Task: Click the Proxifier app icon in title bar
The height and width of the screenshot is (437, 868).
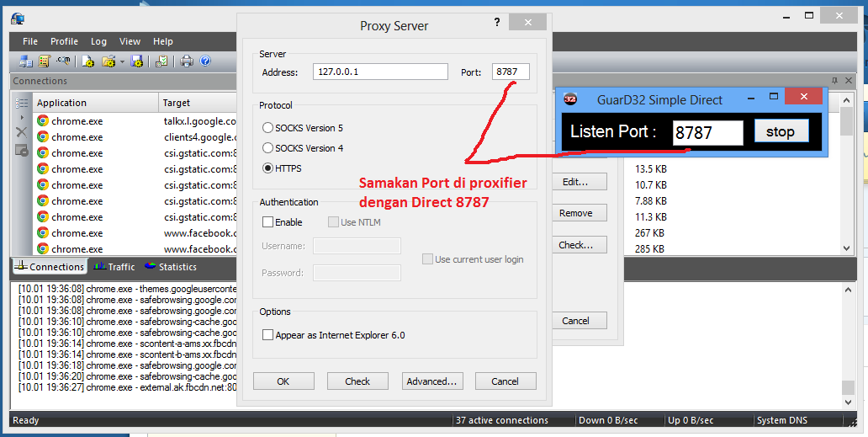Action: (x=18, y=19)
